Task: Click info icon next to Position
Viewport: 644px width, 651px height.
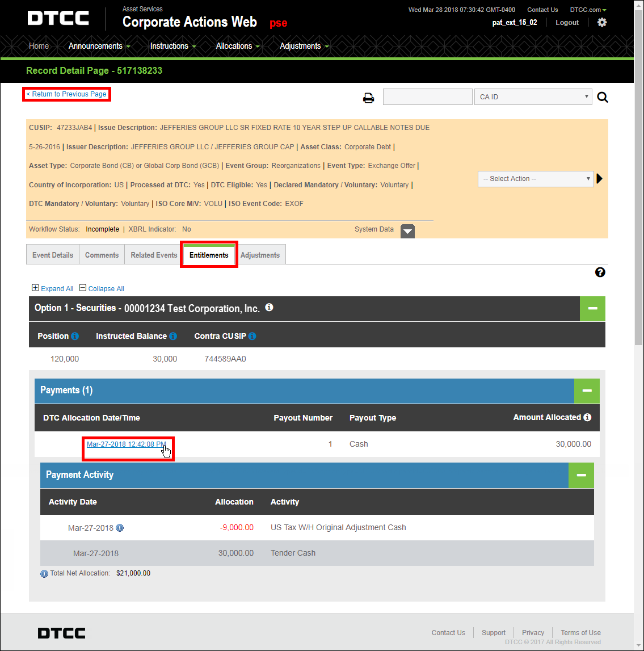Action: pyautogui.click(x=75, y=336)
